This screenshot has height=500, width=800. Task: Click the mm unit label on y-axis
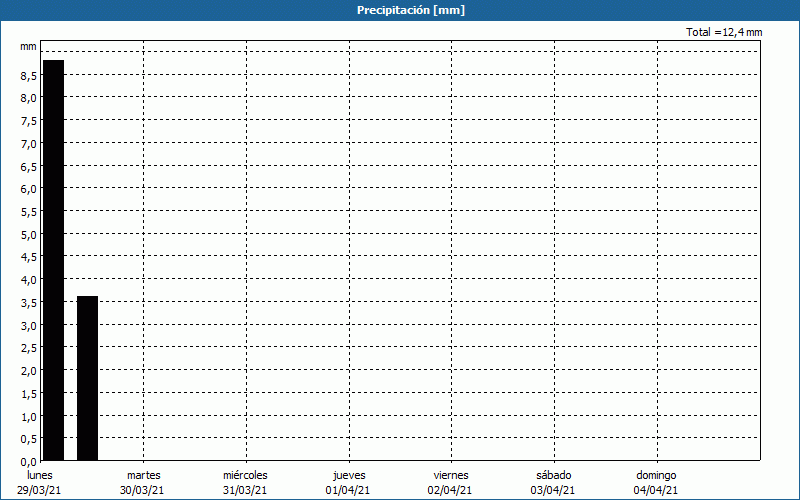coord(28,46)
